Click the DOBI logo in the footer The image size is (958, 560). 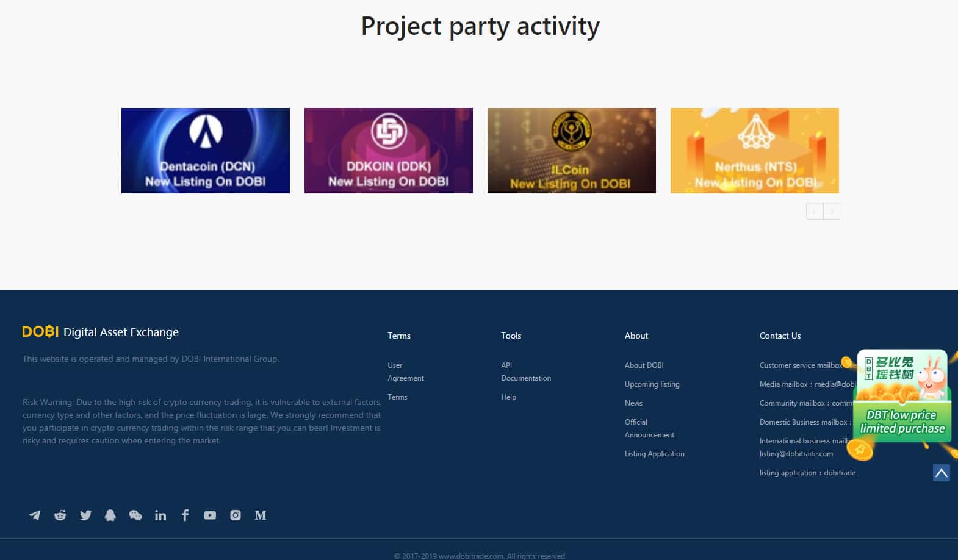[40, 331]
